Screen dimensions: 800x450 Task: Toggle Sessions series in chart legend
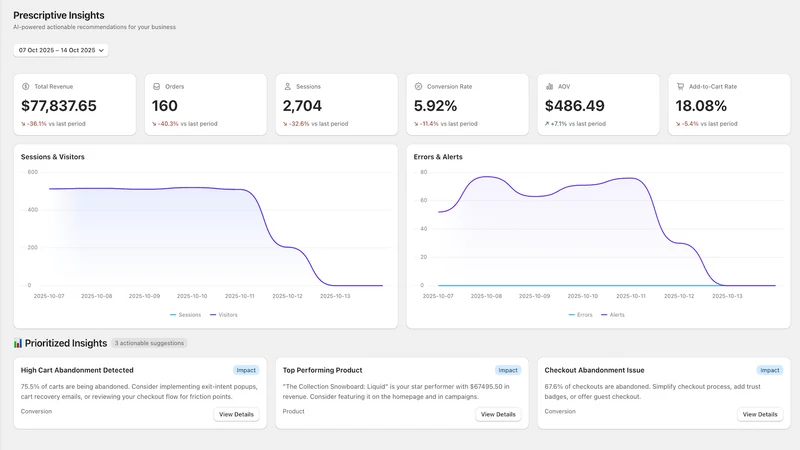[185, 315]
